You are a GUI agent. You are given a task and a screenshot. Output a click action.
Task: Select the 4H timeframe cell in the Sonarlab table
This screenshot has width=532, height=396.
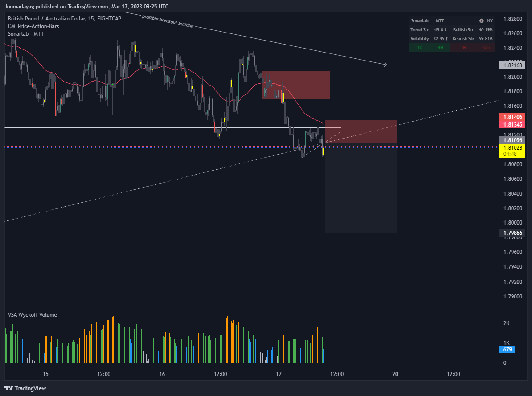click(440, 48)
